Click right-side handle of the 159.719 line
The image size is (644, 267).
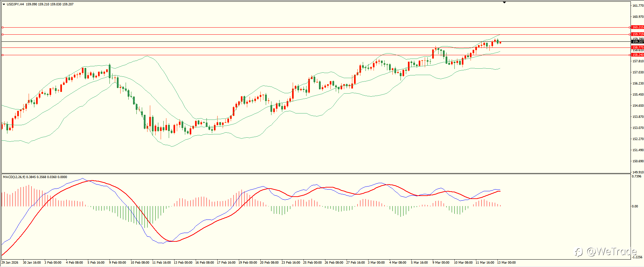[x=630, y=34]
